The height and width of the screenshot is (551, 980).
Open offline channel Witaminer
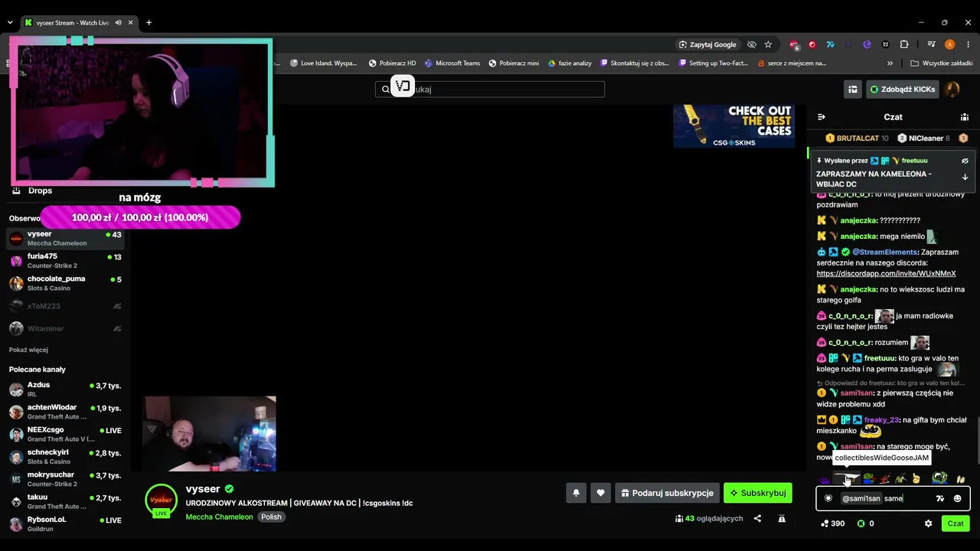65,328
